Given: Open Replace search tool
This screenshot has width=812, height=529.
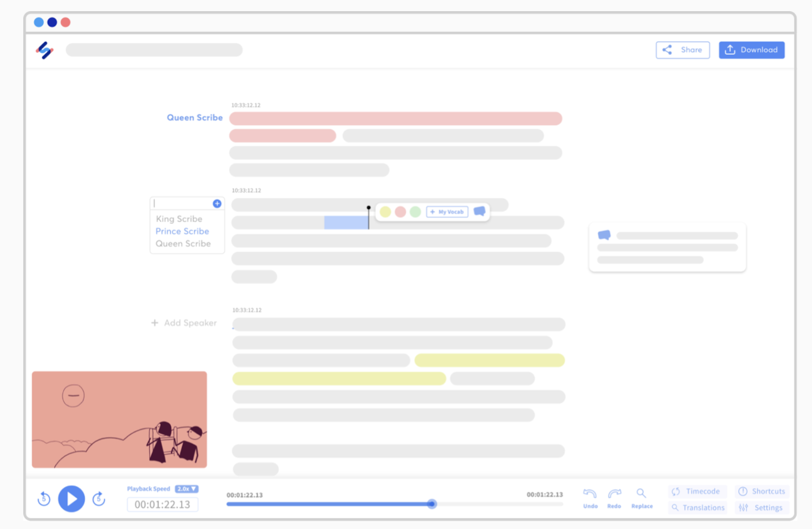Looking at the screenshot, I should (642, 498).
